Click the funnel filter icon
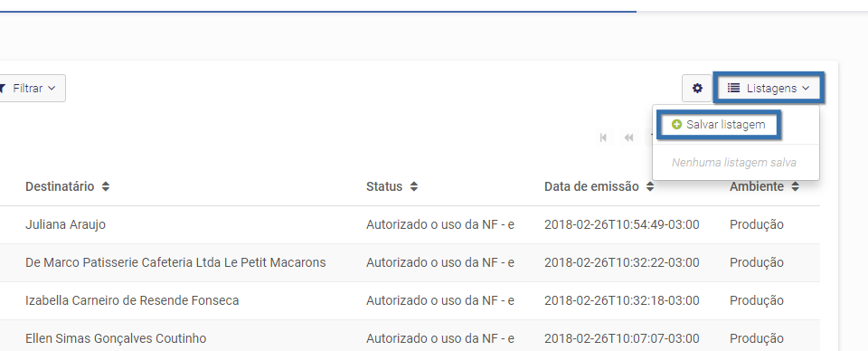This screenshot has width=868, height=351. (x=2, y=88)
